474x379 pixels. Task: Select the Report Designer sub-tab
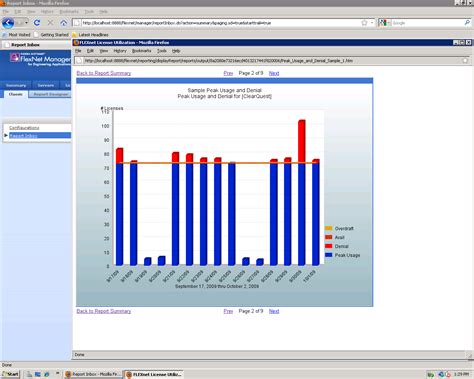coord(50,94)
